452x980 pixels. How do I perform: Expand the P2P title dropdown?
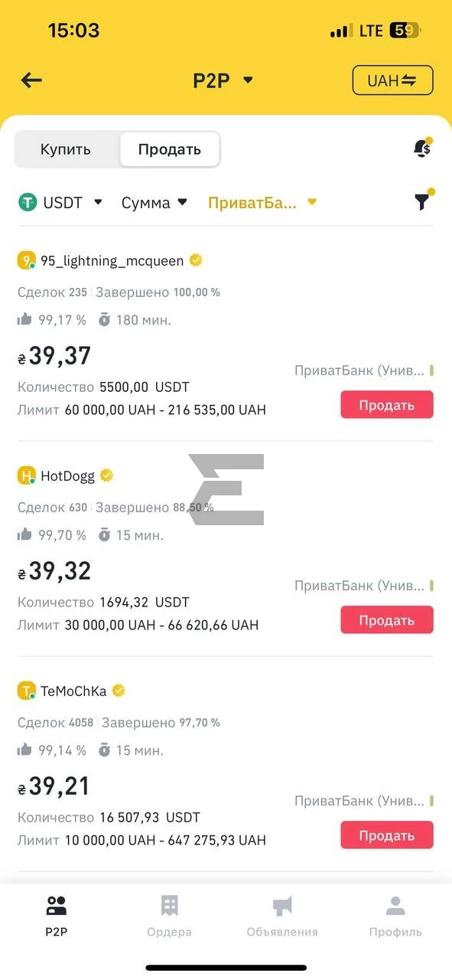click(x=223, y=80)
